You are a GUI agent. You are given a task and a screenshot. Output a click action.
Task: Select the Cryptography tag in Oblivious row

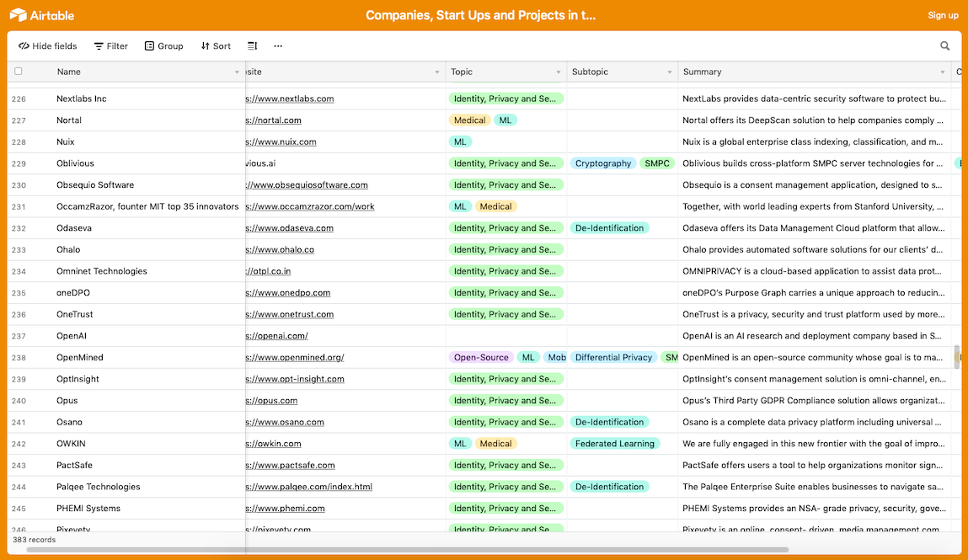603,163
